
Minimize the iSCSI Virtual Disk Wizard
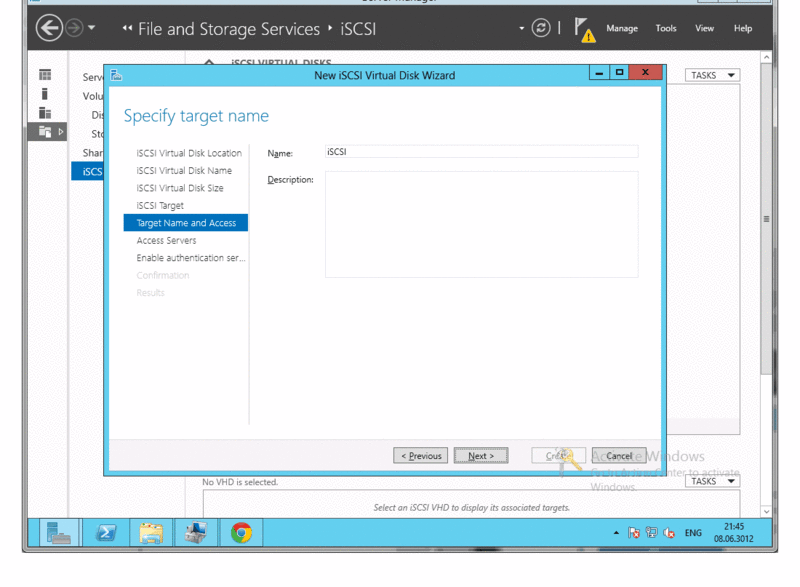tap(599, 73)
